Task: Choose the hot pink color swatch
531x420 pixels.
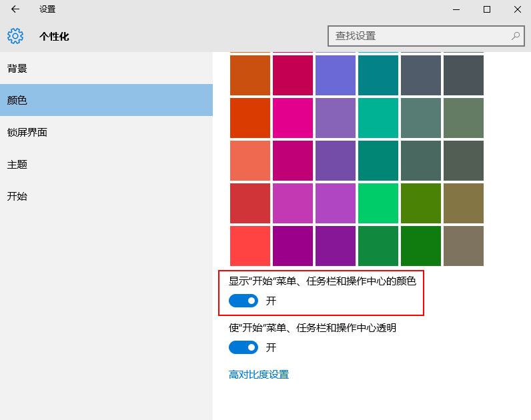Action: 293,118
